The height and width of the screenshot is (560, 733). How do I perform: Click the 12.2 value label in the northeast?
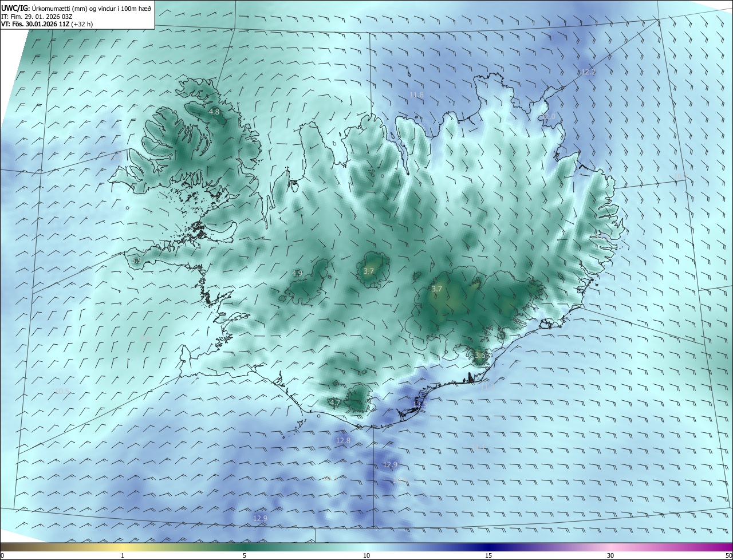click(x=588, y=72)
